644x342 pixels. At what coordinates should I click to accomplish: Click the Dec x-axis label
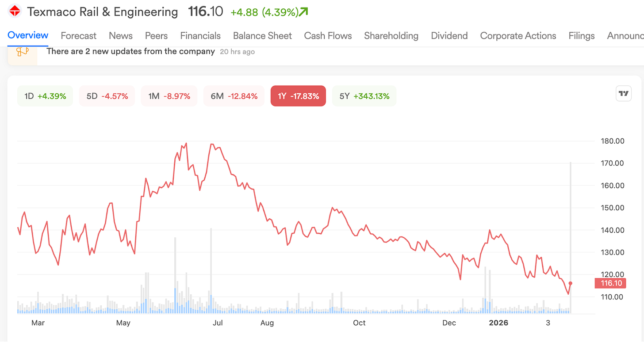point(449,323)
